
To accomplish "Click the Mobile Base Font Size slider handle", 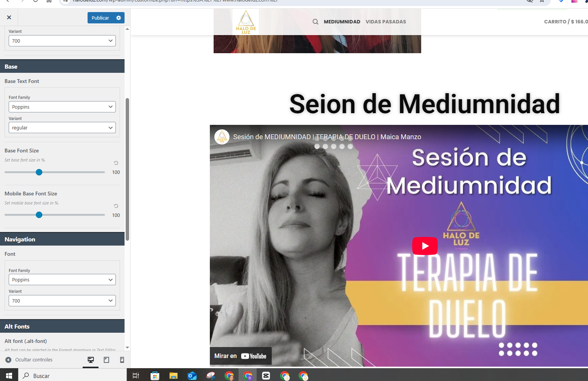I will pyautogui.click(x=39, y=215).
